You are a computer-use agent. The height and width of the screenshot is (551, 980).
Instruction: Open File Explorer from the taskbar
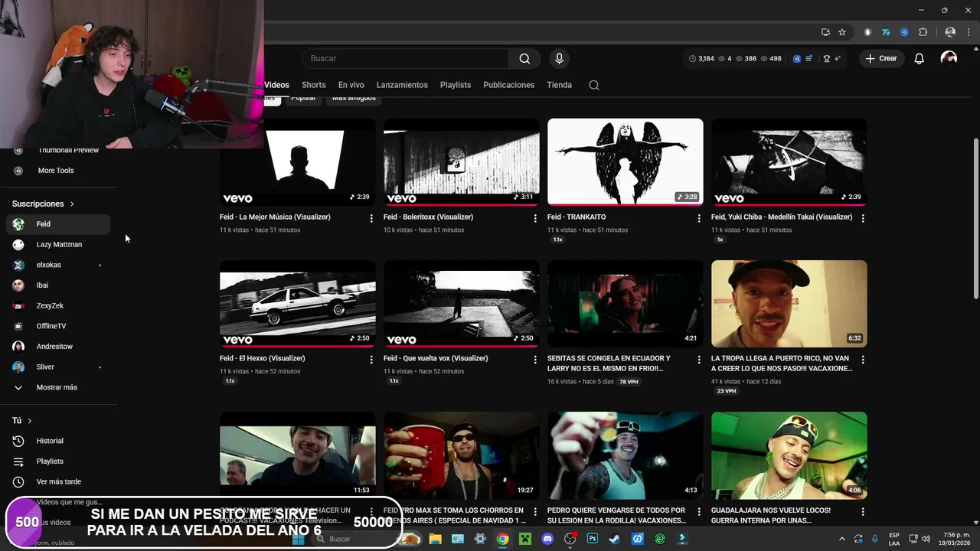click(435, 539)
